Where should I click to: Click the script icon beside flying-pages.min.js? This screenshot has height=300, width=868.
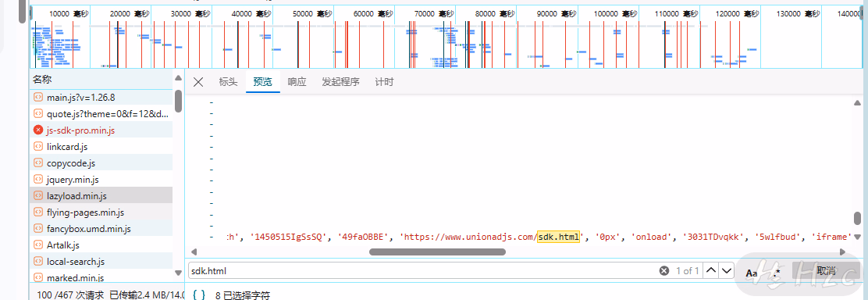[x=38, y=212]
